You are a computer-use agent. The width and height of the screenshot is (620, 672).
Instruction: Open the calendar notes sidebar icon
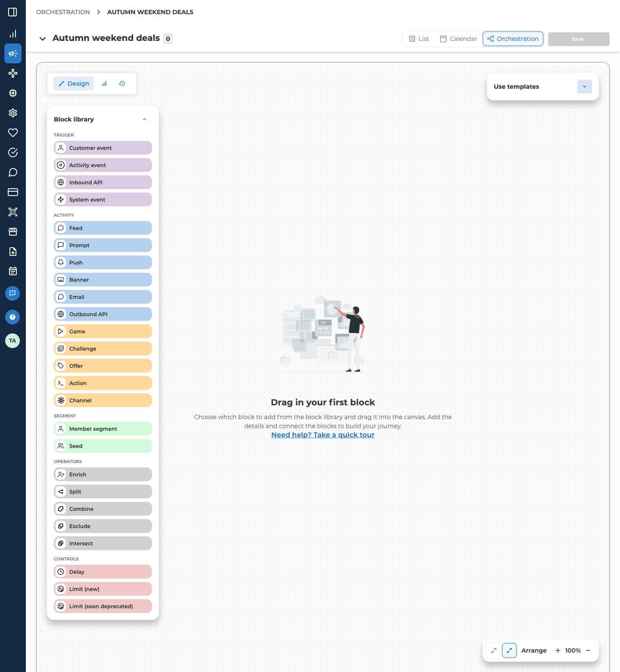click(12, 271)
